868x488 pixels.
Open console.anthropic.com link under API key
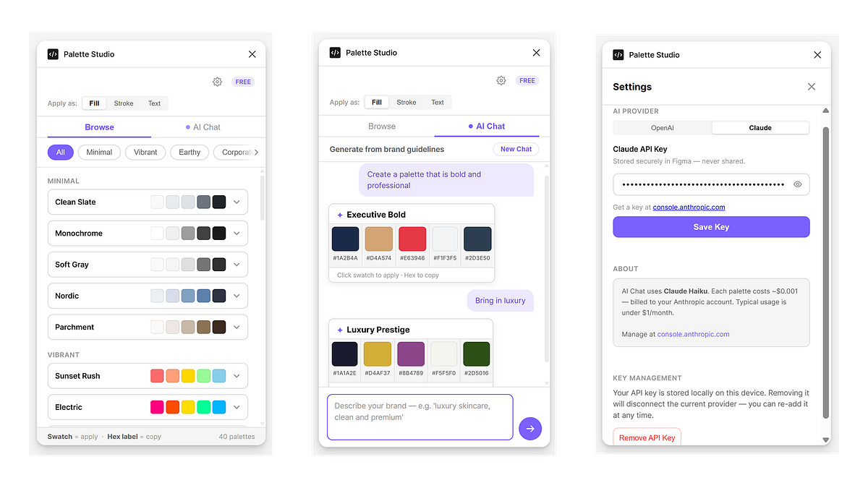[x=689, y=207]
